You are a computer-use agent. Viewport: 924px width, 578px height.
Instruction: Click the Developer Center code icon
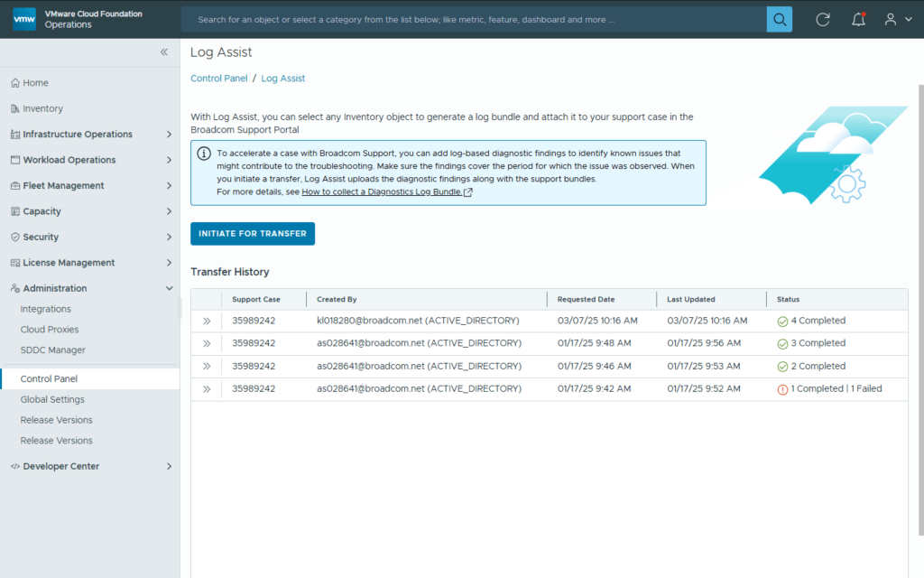click(15, 466)
